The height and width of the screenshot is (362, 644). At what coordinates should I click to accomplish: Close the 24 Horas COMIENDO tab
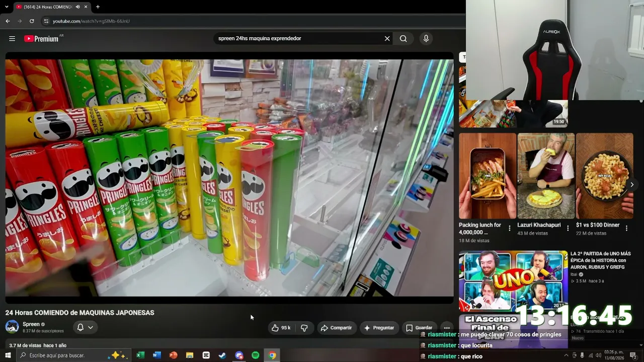(86, 7)
